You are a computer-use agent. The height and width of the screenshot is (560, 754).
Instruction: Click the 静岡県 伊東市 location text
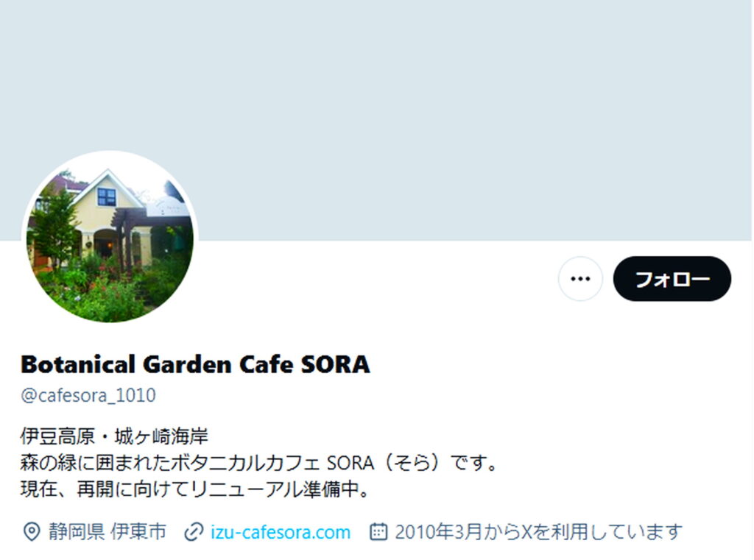108,531
